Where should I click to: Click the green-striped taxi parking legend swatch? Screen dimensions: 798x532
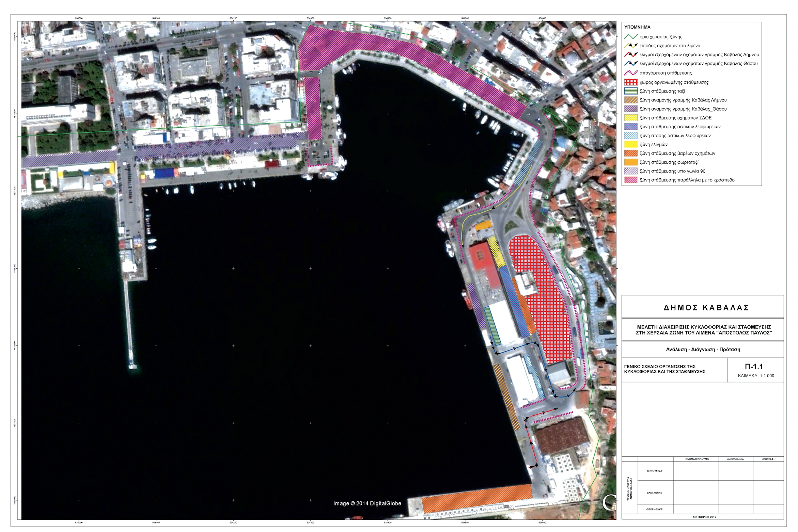631,91
